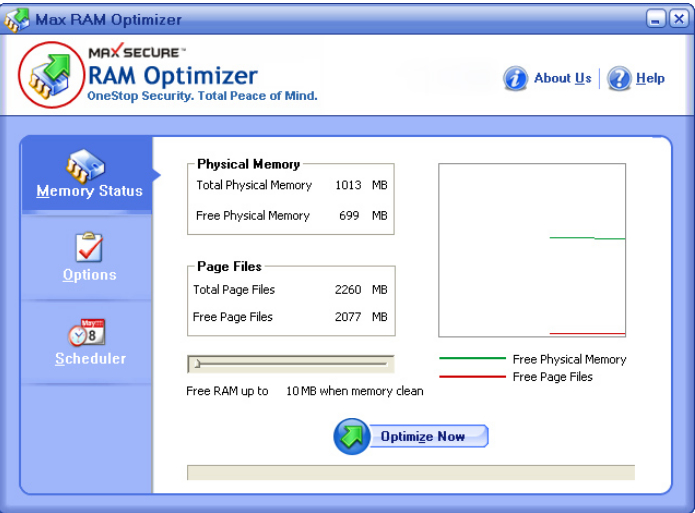Click the '10 MB when memory clean' text
695x513 pixels.
355,391
